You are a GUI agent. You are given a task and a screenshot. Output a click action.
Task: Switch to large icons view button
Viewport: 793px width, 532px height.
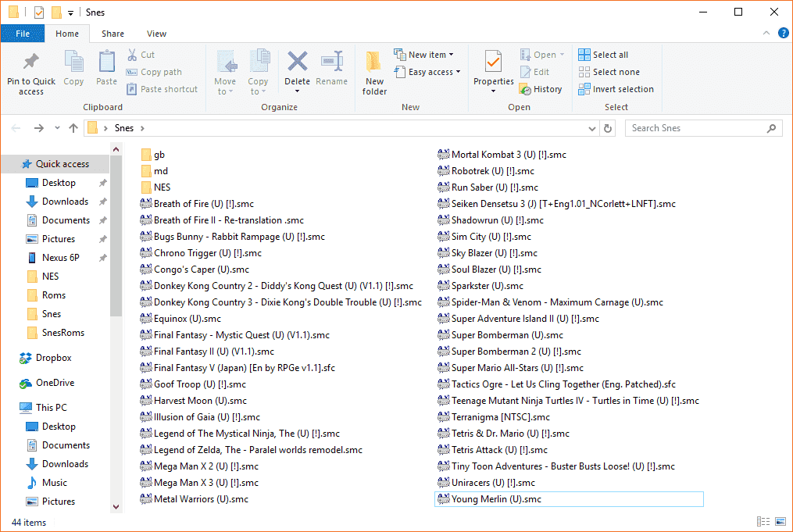(x=780, y=521)
